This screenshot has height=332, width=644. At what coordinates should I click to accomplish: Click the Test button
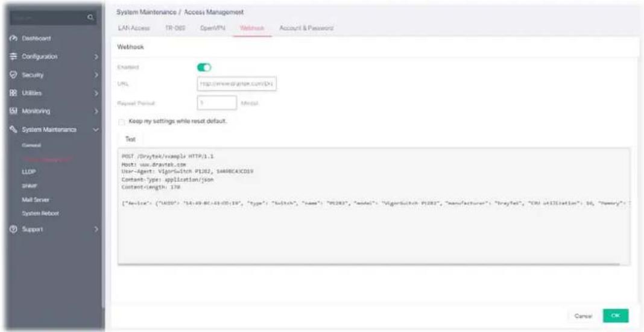pyautogui.click(x=130, y=140)
